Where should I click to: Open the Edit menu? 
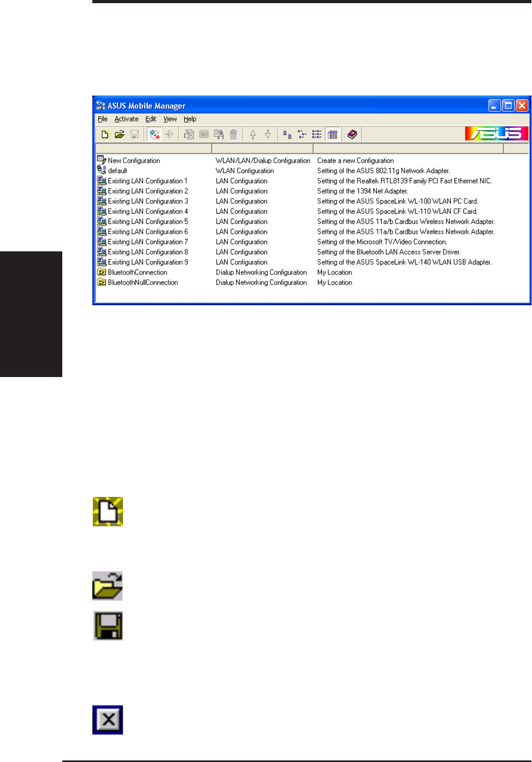click(x=151, y=119)
